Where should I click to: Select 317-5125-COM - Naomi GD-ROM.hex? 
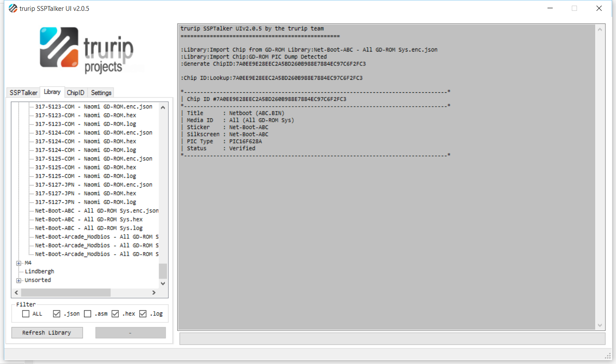click(x=85, y=167)
